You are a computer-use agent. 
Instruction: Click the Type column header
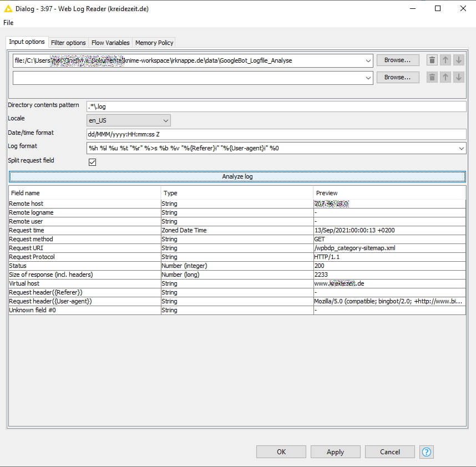click(237, 193)
